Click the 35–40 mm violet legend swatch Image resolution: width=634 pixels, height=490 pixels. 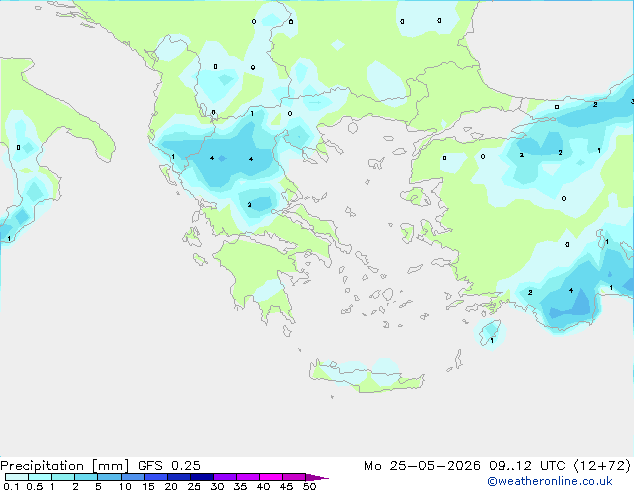pos(247,477)
